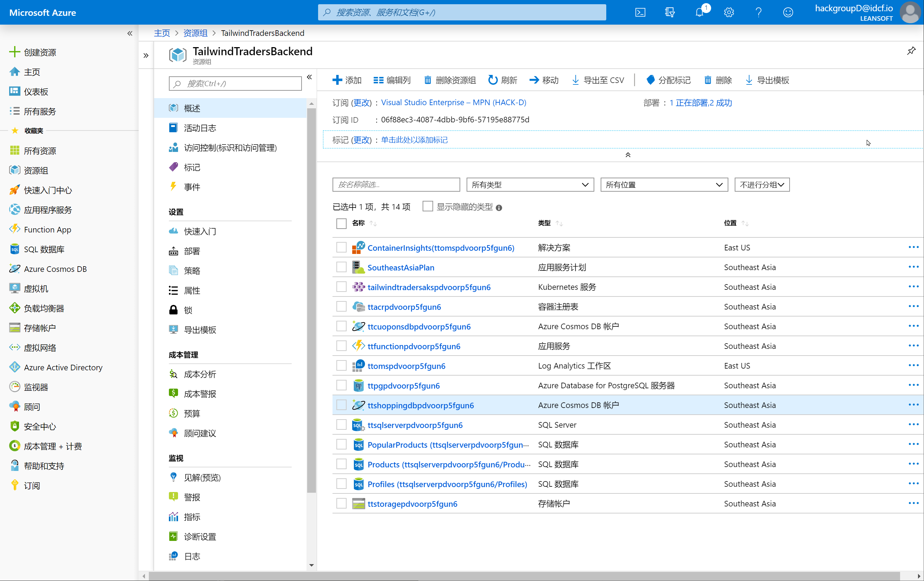Open Function App in favorites
Screen dimensions: 924x581
click(47, 229)
